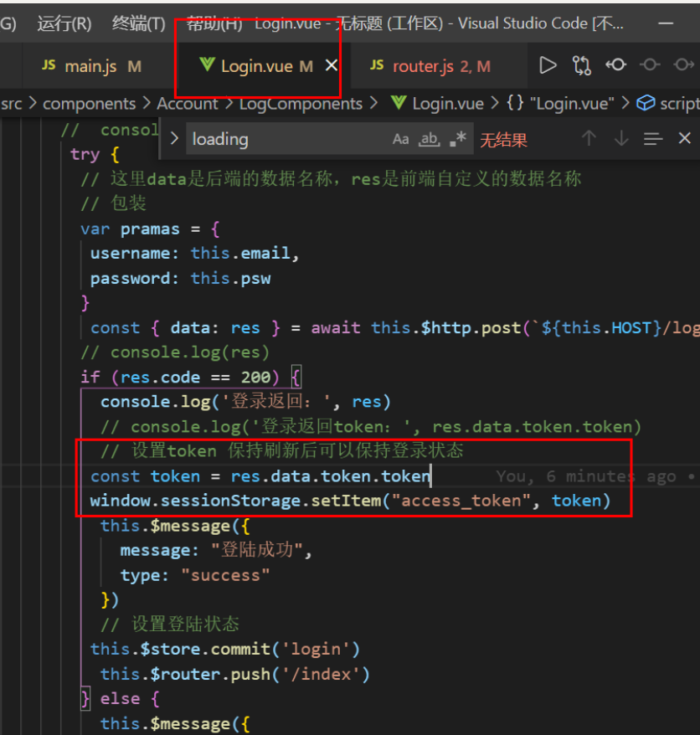The height and width of the screenshot is (735, 700).
Task: Click the 无结果 no results label
Action: click(x=503, y=140)
